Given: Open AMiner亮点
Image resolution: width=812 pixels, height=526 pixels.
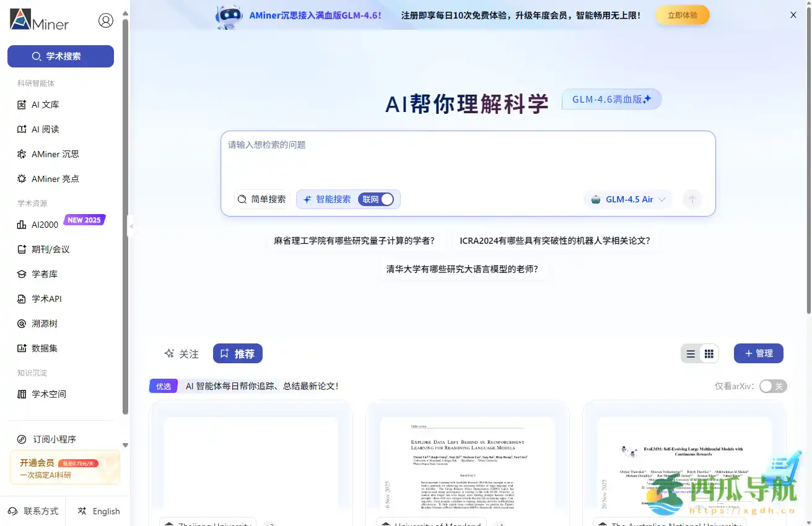Looking at the screenshot, I should [x=54, y=179].
